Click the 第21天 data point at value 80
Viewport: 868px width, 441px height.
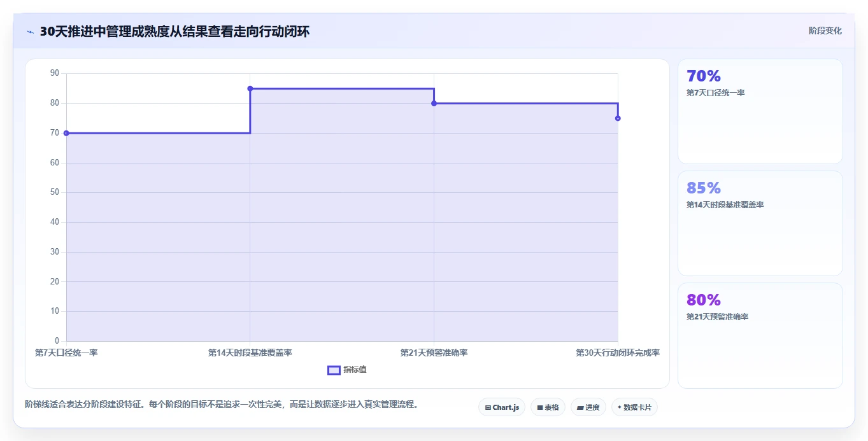(434, 103)
